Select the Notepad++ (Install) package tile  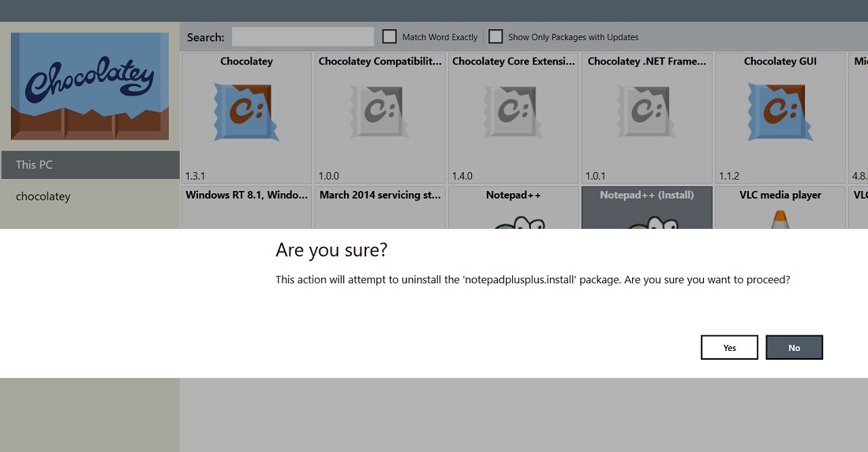[646, 207]
